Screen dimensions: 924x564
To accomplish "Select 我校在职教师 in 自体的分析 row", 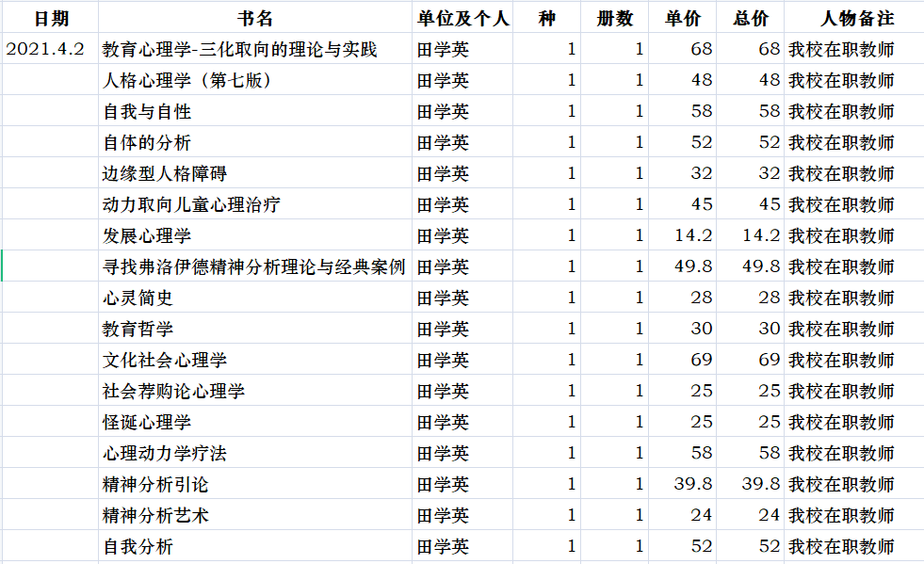I will [x=854, y=142].
